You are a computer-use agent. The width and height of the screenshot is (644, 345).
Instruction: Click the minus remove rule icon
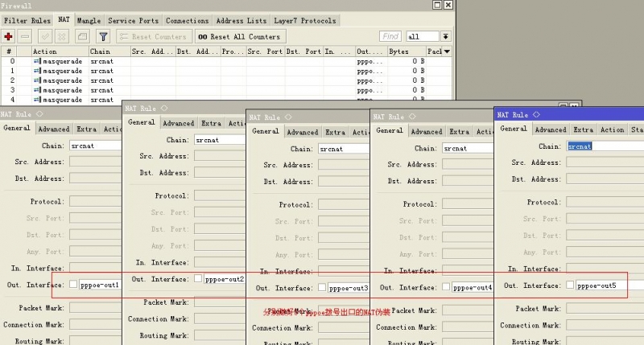click(25, 36)
